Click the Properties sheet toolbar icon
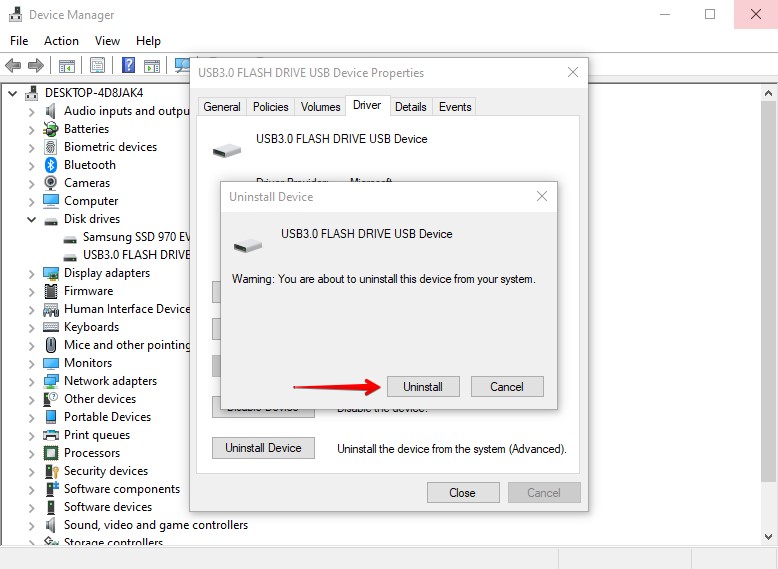 click(97, 65)
